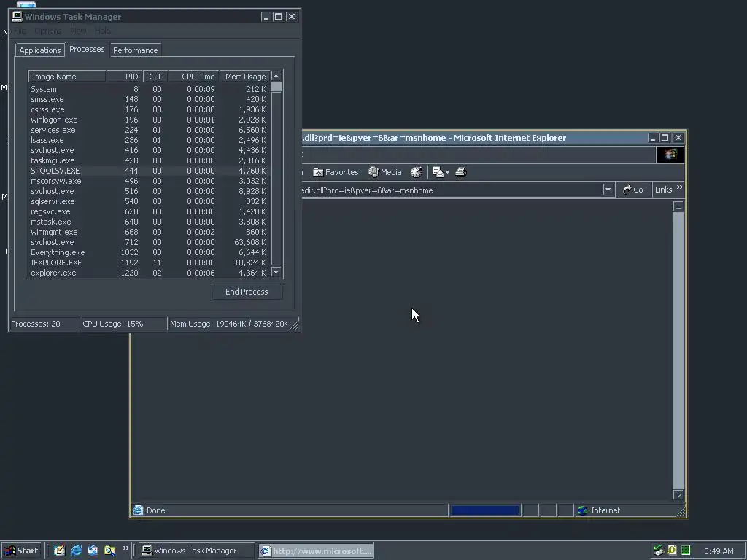Select the SPOOLSV.EXE process row
The width and height of the screenshot is (747, 560).
149,171
